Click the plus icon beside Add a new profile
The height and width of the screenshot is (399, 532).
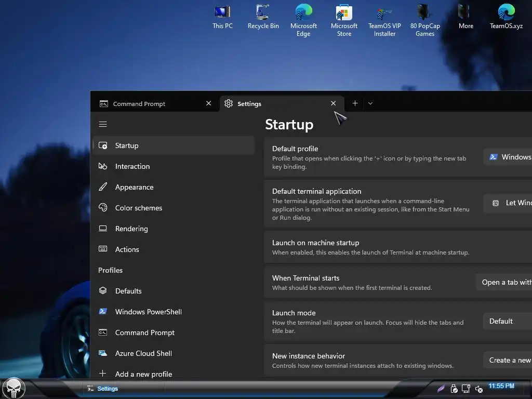102,374
